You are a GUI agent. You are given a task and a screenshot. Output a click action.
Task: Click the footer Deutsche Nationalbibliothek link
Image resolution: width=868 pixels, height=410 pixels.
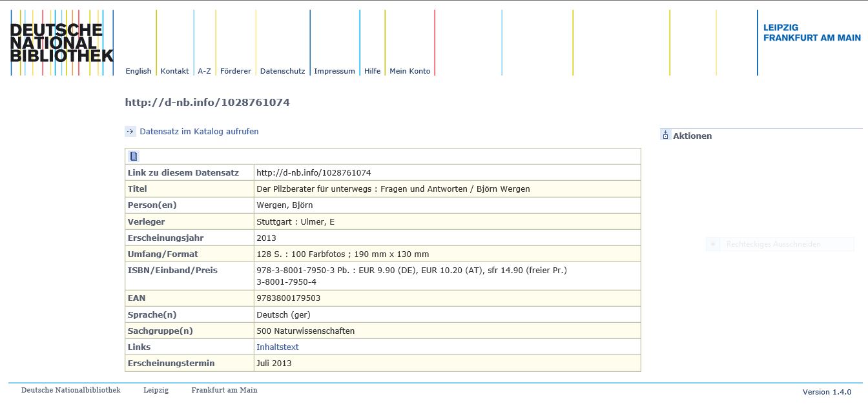[x=70, y=390]
